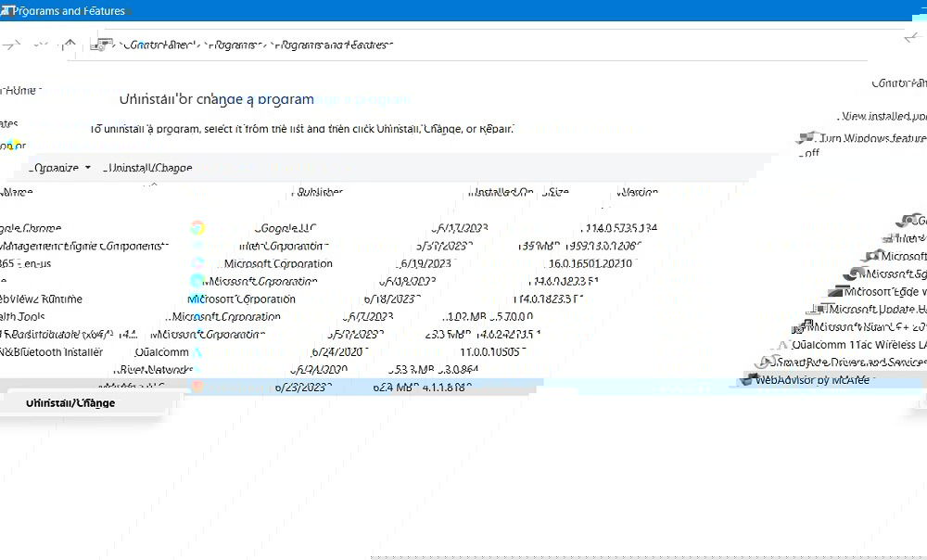Sort by the Installed On column header
927x560 pixels.
[503, 192]
